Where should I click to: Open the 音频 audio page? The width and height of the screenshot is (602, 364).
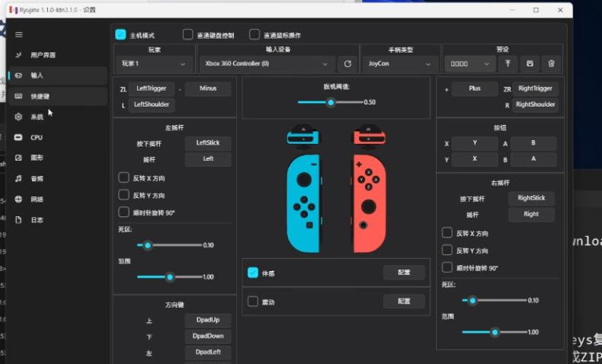[58, 178]
